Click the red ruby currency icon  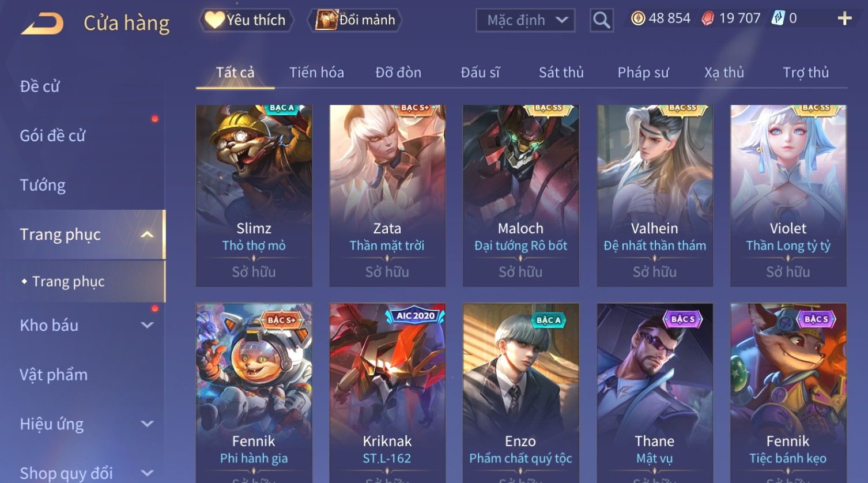pos(707,18)
